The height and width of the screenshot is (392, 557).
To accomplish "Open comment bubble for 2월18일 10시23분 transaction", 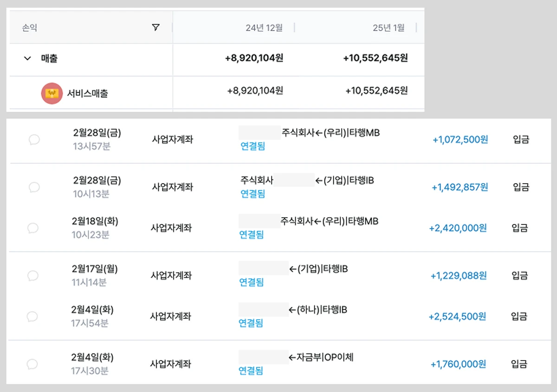I will tap(33, 228).
